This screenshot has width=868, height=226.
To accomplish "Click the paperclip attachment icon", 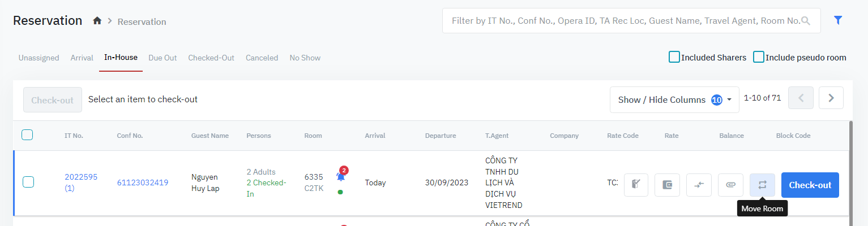I will coord(730,185).
